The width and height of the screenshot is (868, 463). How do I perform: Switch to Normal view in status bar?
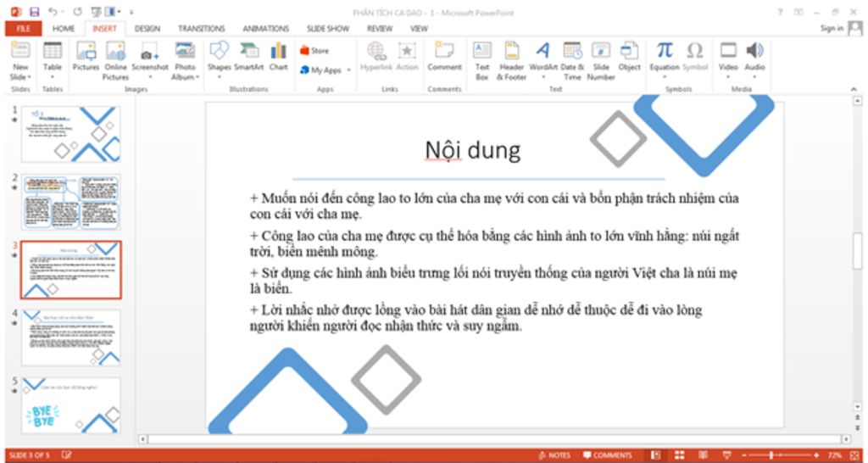[656, 455]
